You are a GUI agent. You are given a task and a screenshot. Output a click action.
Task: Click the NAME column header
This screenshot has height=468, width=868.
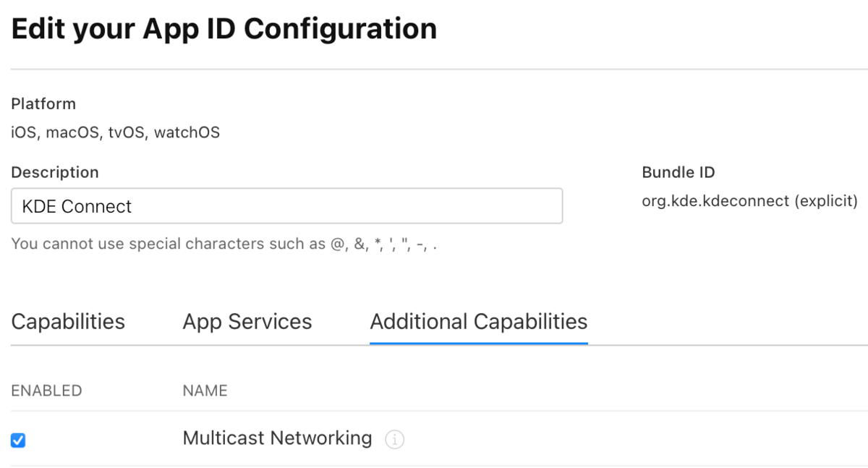pyautogui.click(x=205, y=391)
